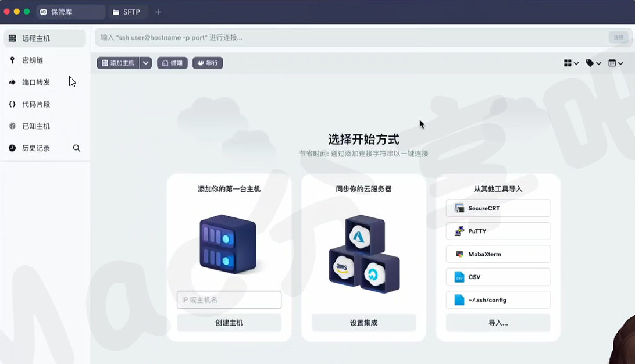Expand the 添加主机 dropdown chevron
The height and width of the screenshot is (364, 635).
pos(145,63)
